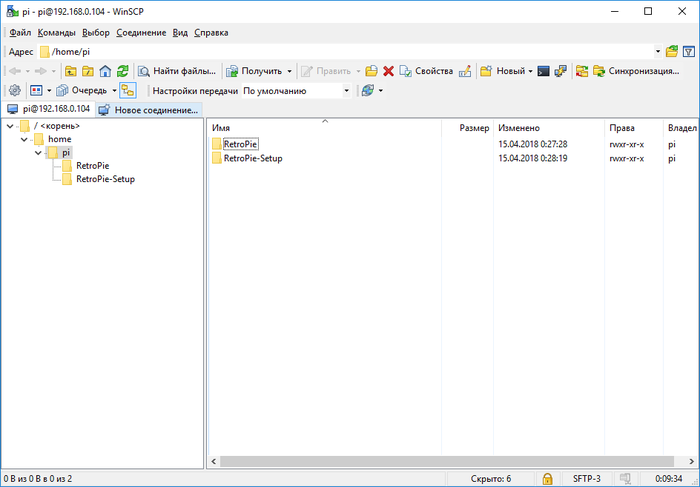This screenshot has height=487, width=700.
Task: Switch to the Новое соединение tab
Action: [x=149, y=109]
